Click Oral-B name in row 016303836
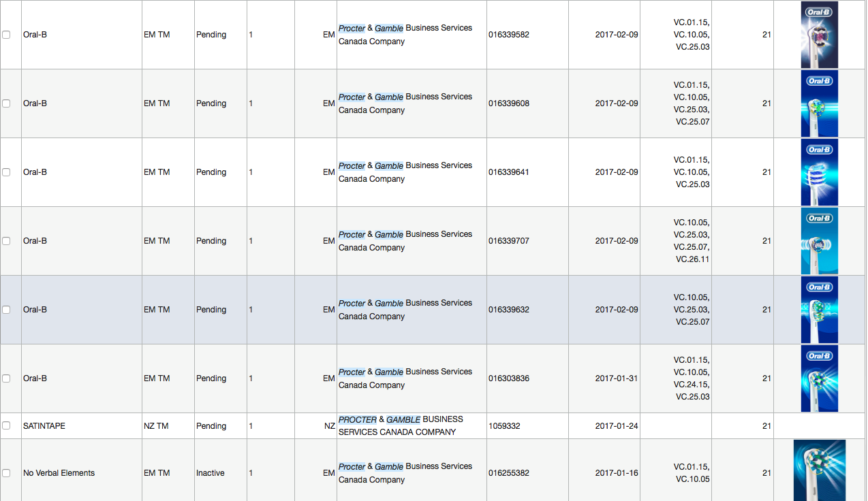This screenshot has height=501, width=868. (35, 378)
